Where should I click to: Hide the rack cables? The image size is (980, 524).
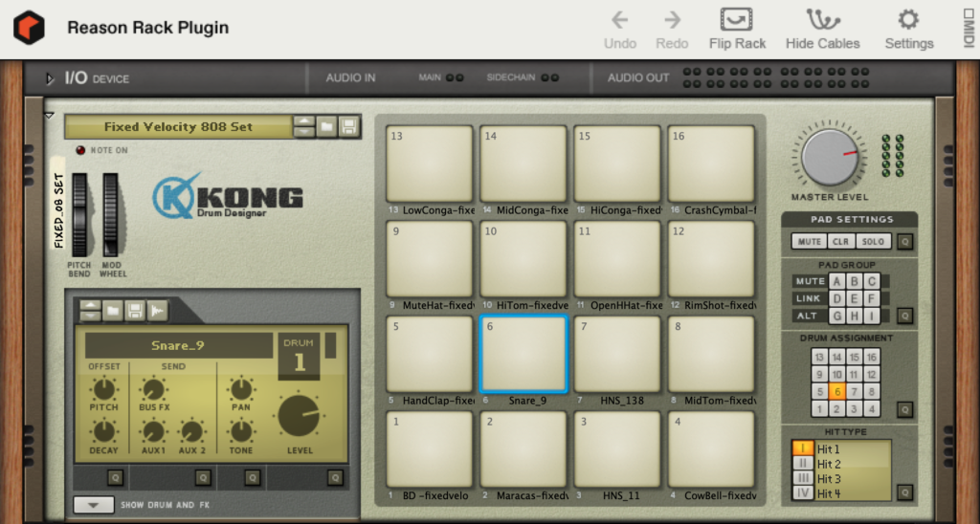click(x=822, y=30)
